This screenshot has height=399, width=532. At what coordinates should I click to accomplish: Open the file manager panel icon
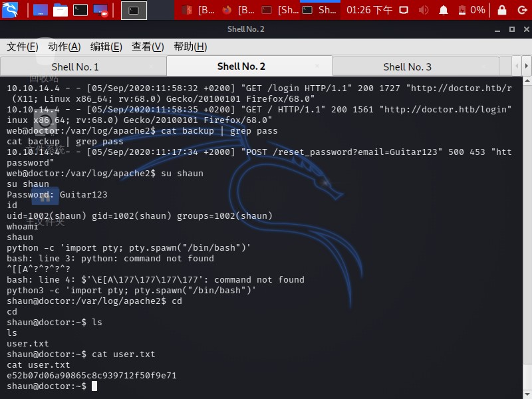coord(61,10)
